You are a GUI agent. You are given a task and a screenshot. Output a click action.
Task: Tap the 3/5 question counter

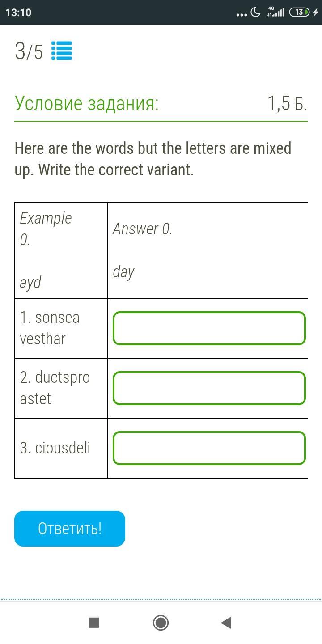tap(29, 52)
